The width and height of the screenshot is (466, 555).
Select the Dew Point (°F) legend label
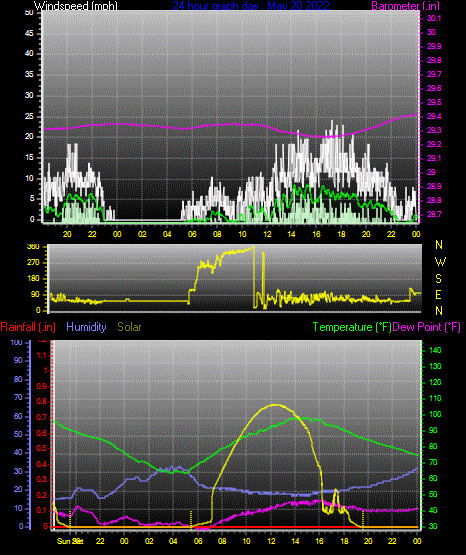click(426, 327)
